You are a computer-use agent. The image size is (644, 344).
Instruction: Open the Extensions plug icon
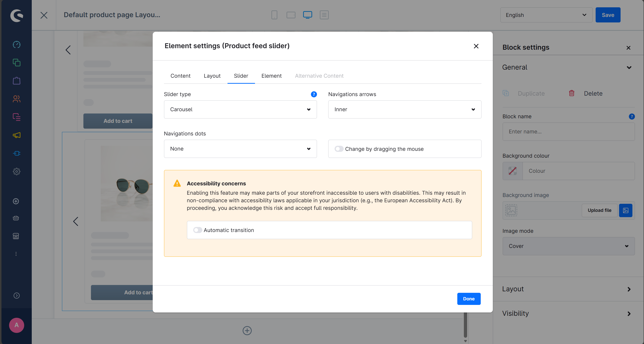[17, 153]
